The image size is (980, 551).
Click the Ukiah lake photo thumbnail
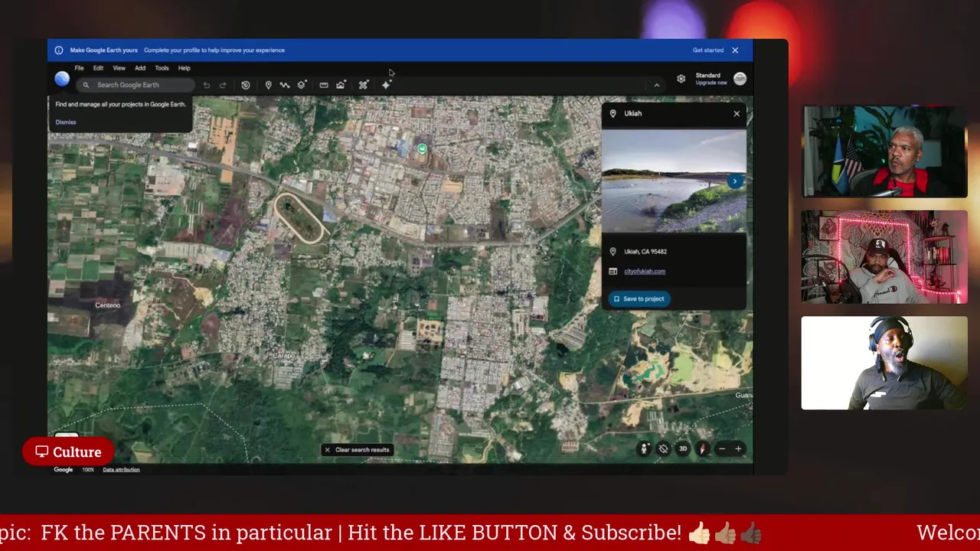pos(674,181)
